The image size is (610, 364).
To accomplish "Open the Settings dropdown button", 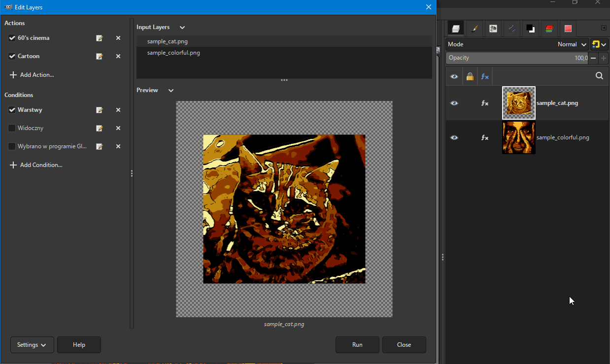I will [x=32, y=345].
